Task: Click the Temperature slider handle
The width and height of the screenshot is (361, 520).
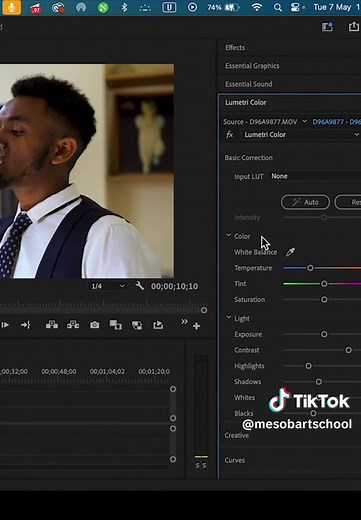Action: pos(310,268)
